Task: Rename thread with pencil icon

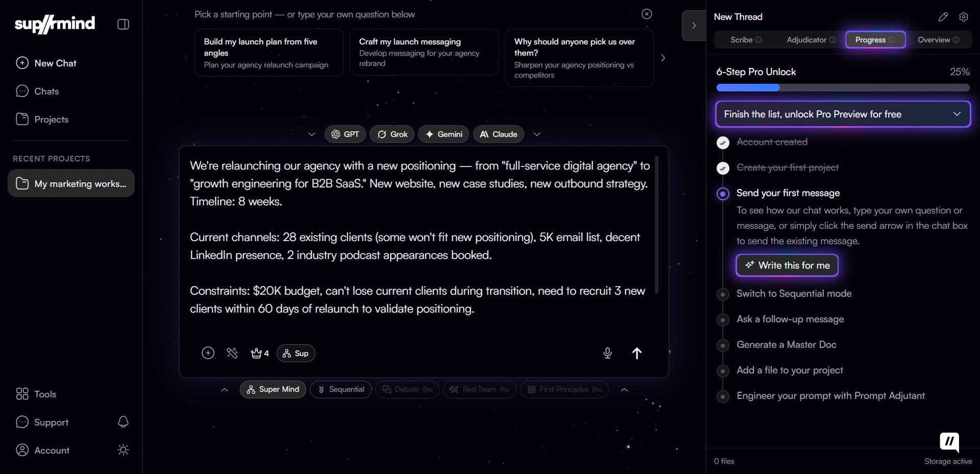Action: tap(943, 17)
